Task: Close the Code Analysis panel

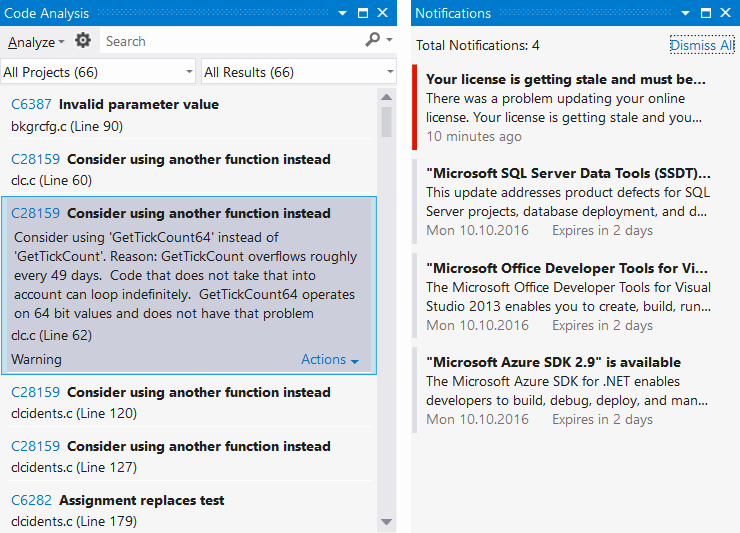Action: point(383,13)
